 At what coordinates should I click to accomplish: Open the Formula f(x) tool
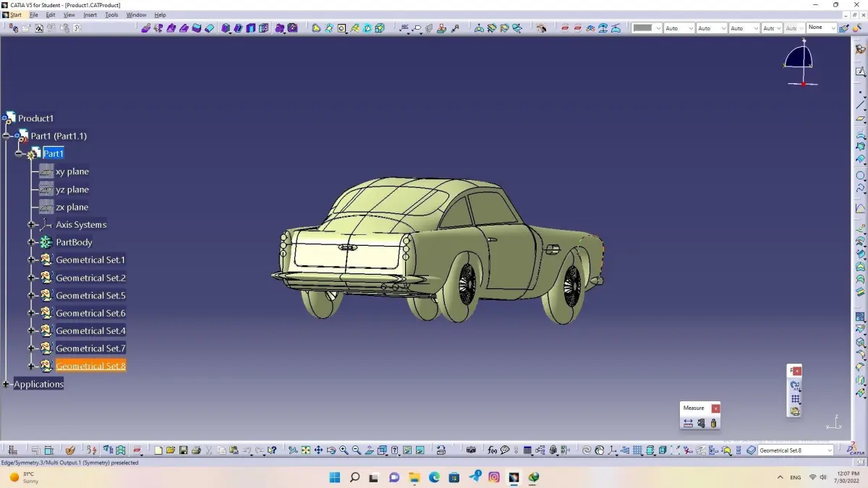(x=492, y=450)
